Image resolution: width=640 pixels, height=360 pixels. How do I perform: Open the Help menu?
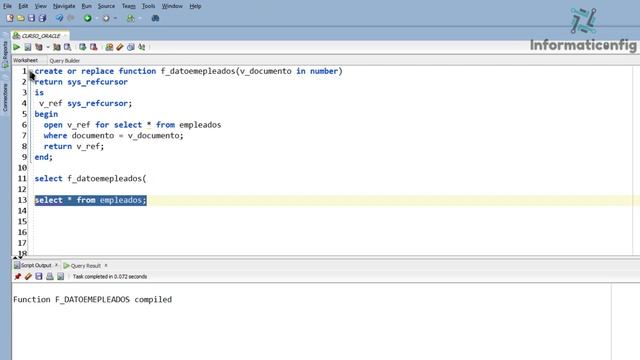[x=195, y=6]
